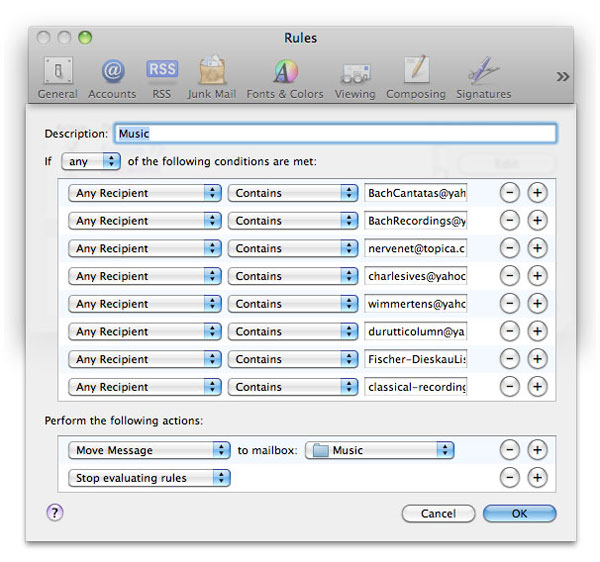Open Any Recipient dropdown in durutticolumn row
Viewport: 600px width, 562px height.
145,331
